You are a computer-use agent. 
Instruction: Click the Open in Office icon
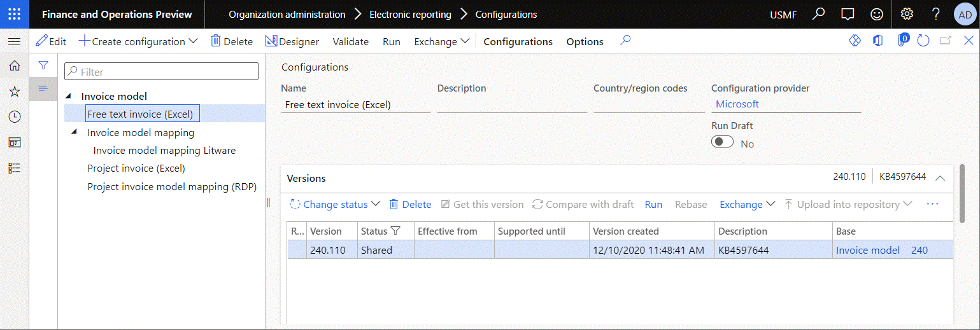click(878, 41)
